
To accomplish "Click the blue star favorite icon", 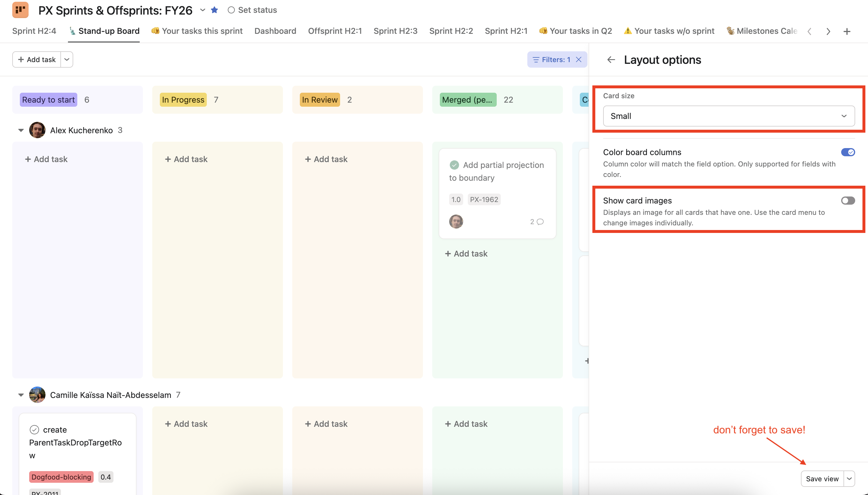I will point(214,10).
